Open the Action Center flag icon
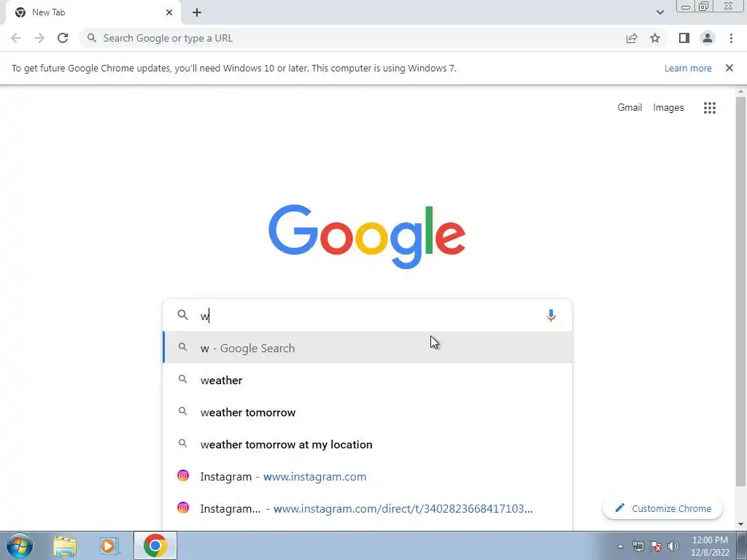 coord(656,546)
